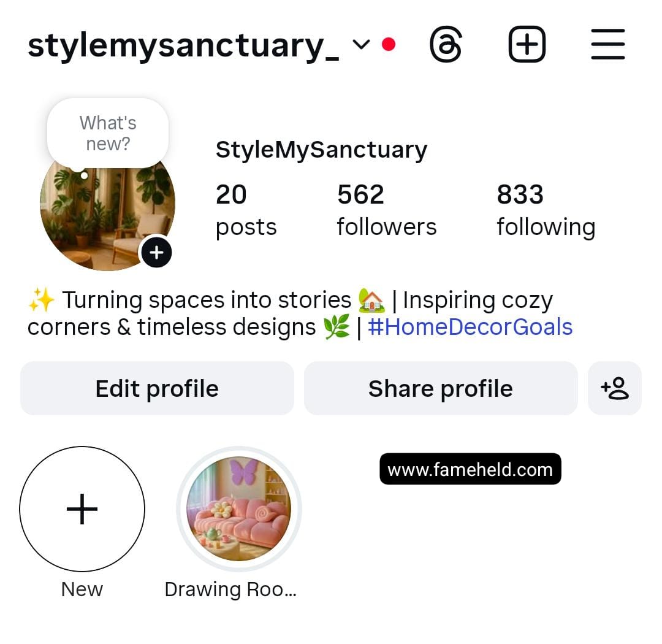Click the www.fameheld.com watermark label

(470, 469)
